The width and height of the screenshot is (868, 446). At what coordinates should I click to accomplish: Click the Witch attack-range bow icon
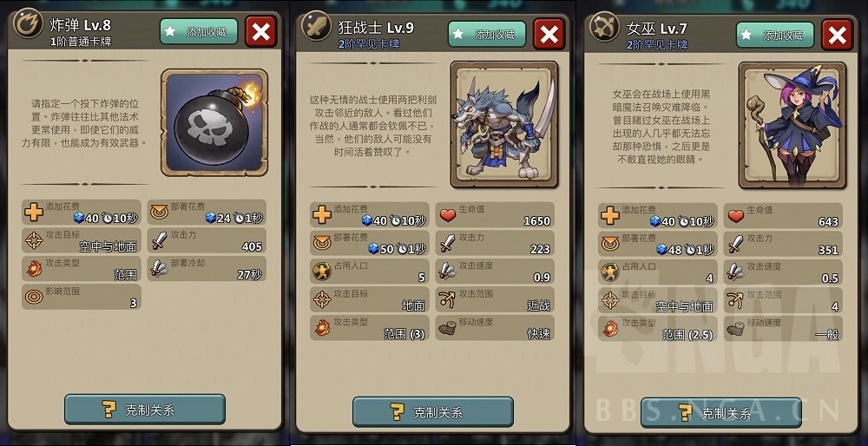pyautogui.click(x=736, y=299)
